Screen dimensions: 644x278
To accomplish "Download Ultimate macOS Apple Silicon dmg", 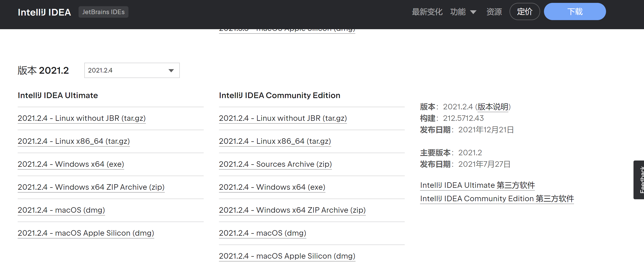I will [86, 233].
